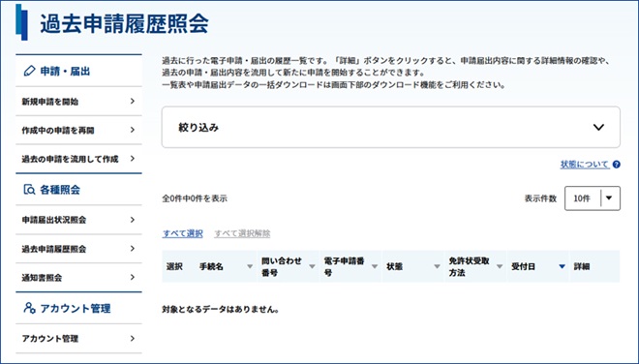Click the 状態について help link

(585, 165)
